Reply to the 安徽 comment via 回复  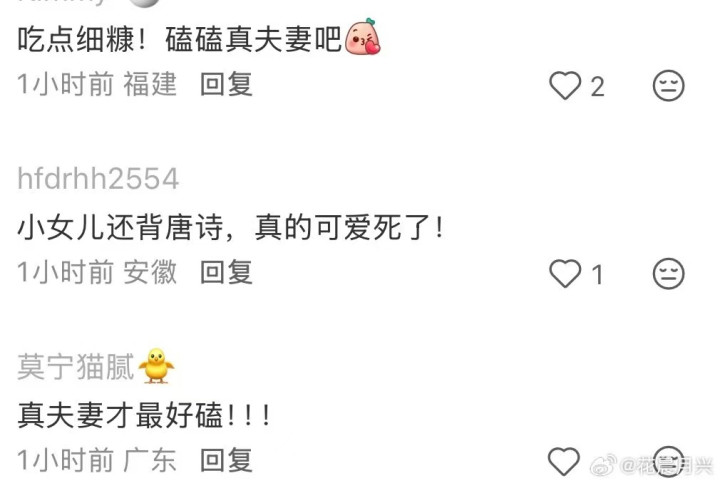click(226, 272)
